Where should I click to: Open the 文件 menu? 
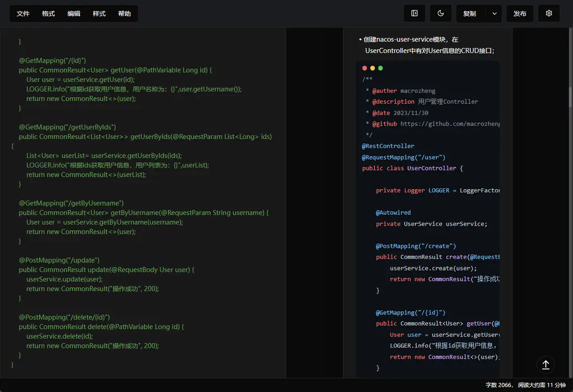tap(23, 14)
